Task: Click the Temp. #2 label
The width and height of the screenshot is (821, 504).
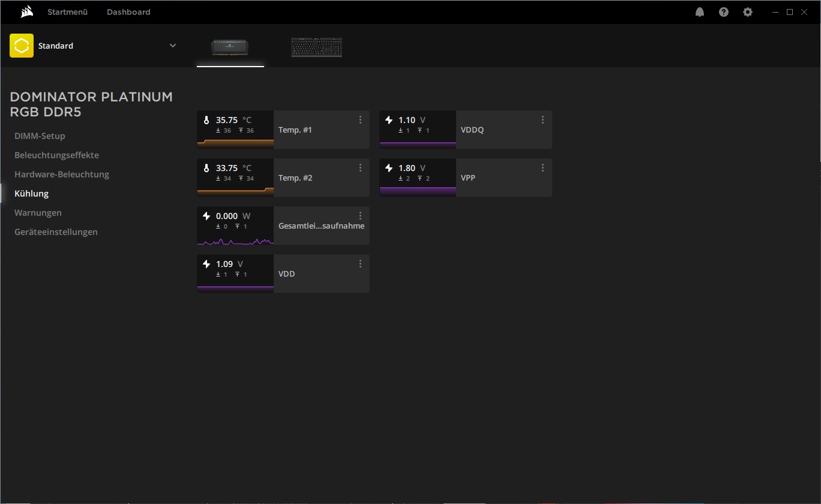Action: point(295,178)
